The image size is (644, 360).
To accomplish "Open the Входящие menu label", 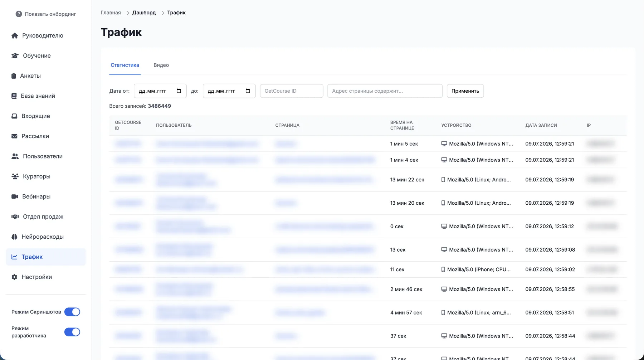I will [x=36, y=116].
